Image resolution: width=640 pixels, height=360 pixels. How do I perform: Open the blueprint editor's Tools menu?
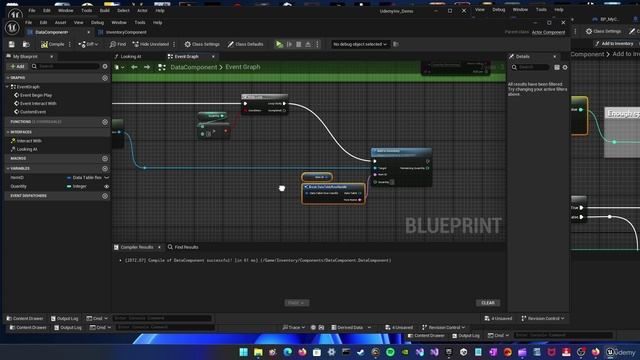pos(140,22)
